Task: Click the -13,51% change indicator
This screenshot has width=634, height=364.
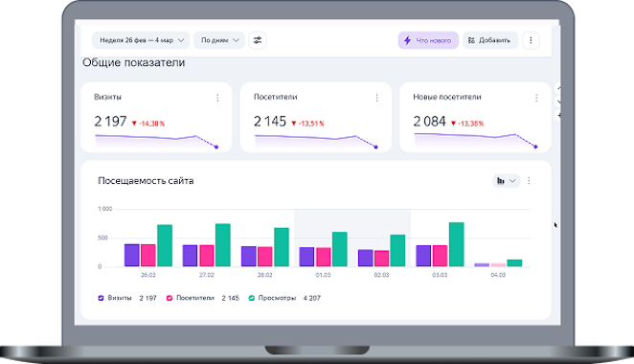Action: (307, 124)
